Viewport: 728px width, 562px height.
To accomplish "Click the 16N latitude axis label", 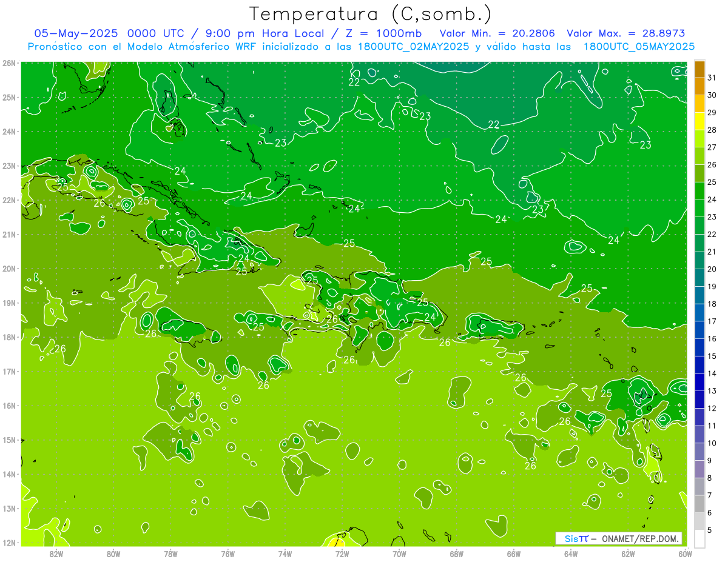I will (10, 406).
